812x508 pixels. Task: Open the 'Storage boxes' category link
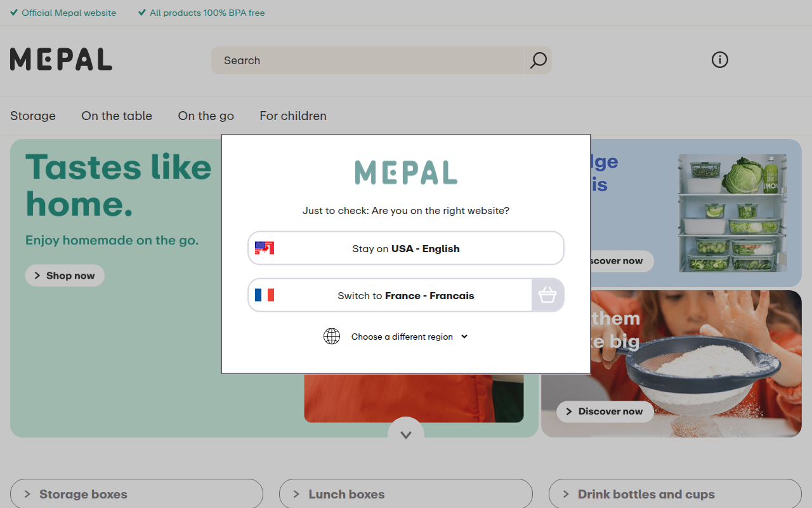[x=136, y=494]
